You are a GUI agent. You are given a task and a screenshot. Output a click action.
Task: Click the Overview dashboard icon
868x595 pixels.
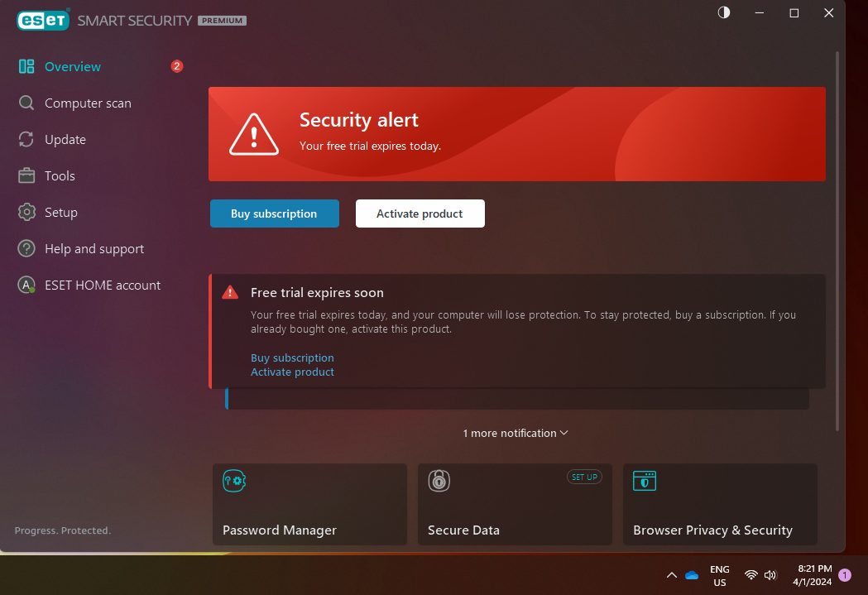pos(26,66)
